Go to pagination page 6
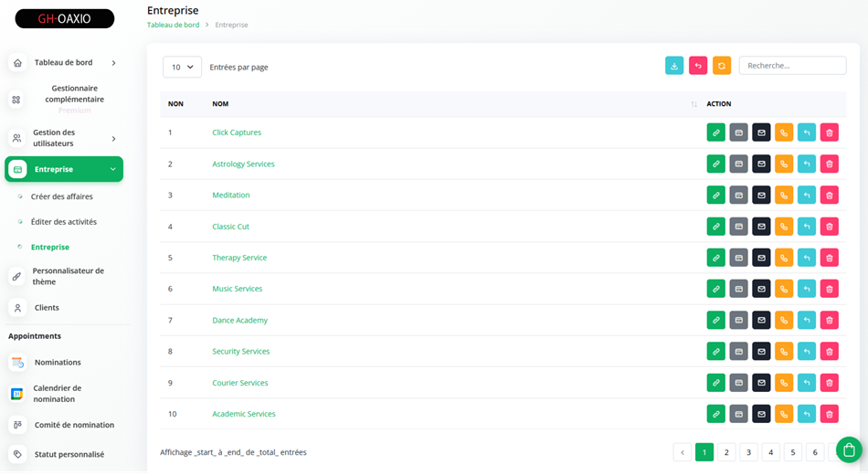The height and width of the screenshot is (476, 868). point(815,452)
